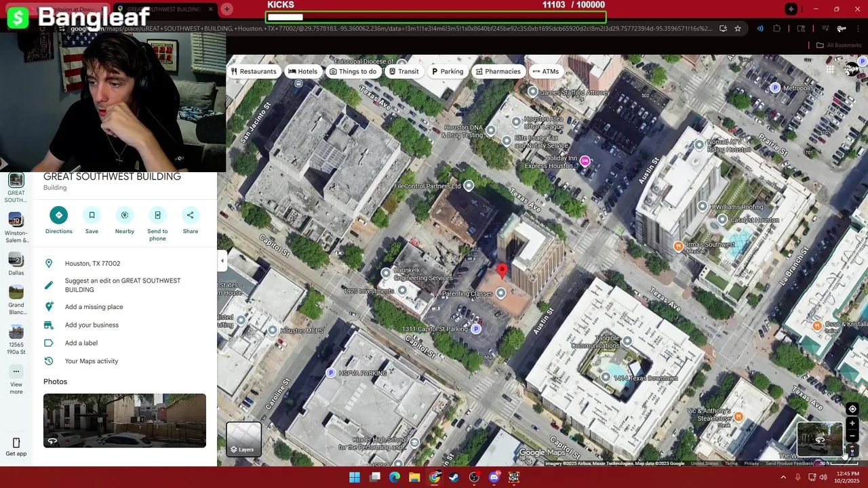Click Add a label
Image resolution: width=868 pixels, height=488 pixels.
tap(125, 343)
